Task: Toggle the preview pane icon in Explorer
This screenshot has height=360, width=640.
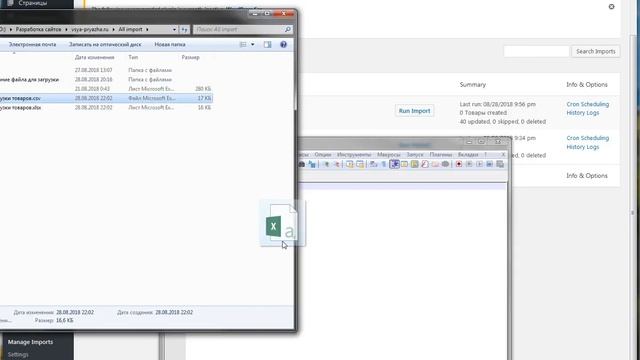Action: click(x=267, y=44)
